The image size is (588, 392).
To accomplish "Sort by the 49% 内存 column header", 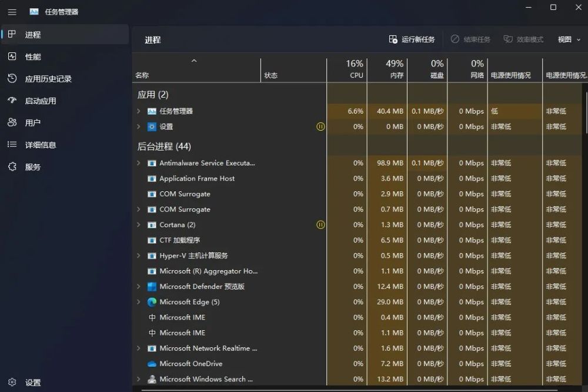I will coord(387,69).
